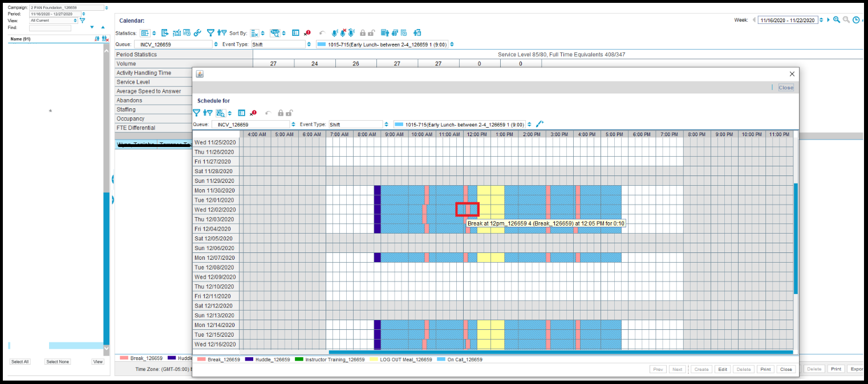The image size is (868, 384).
Task: Click the closed padlock icon in Schedule dialog
Action: (x=281, y=113)
